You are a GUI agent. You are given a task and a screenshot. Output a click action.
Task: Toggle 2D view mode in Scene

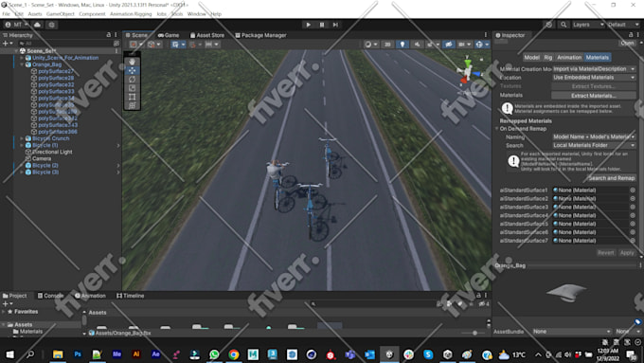(x=387, y=45)
